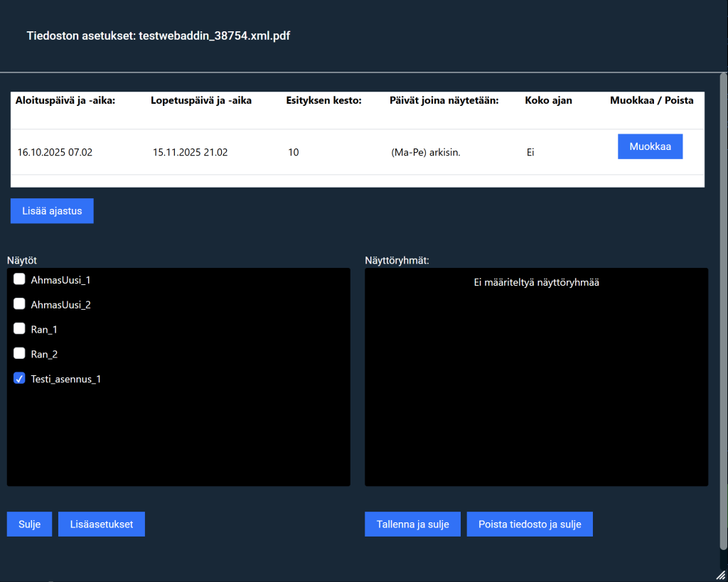Click Poista tiedosto ja sulje button
728x582 pixels.
[530, 524]
